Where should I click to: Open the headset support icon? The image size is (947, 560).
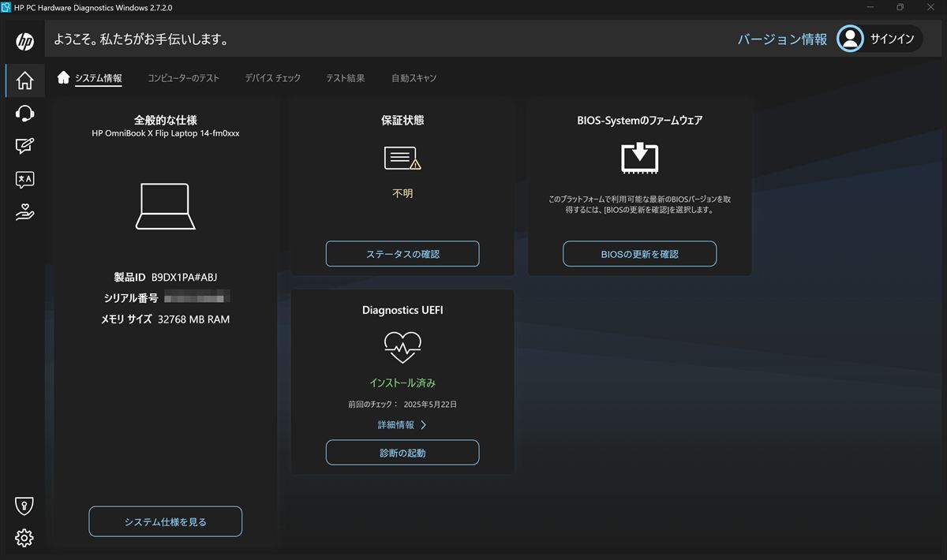(x=24, y=114)
